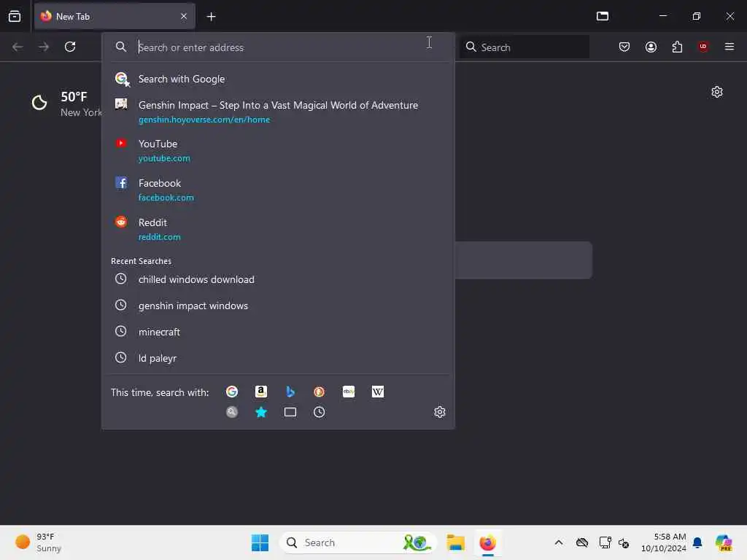Open the Windows Start button

(x=260, y=542)
